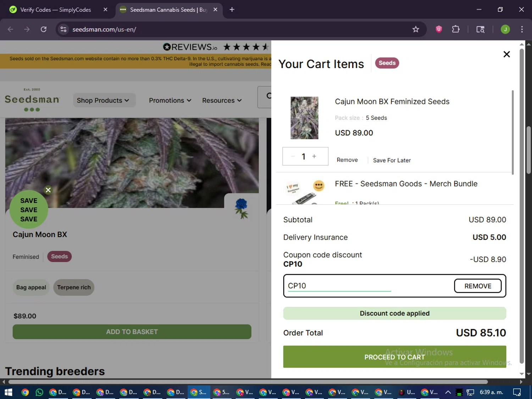
Task: Close the cart panel with X icon
Action: coord(506,54)
